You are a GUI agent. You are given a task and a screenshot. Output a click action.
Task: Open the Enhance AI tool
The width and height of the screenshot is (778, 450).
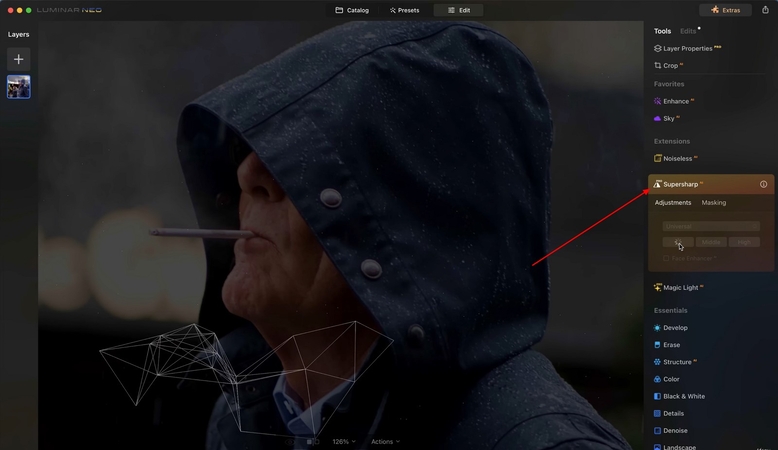673,101
